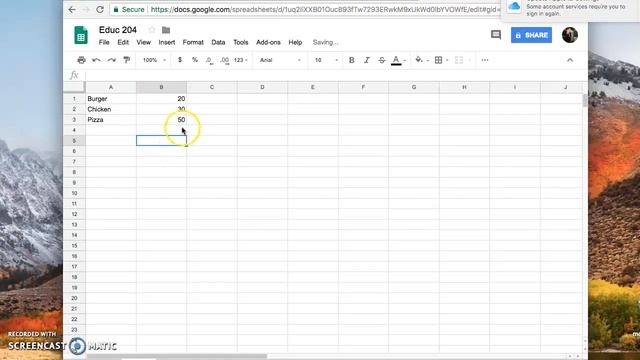Select the paint format tool
The image size is (640, 360).
pos(127,60)
